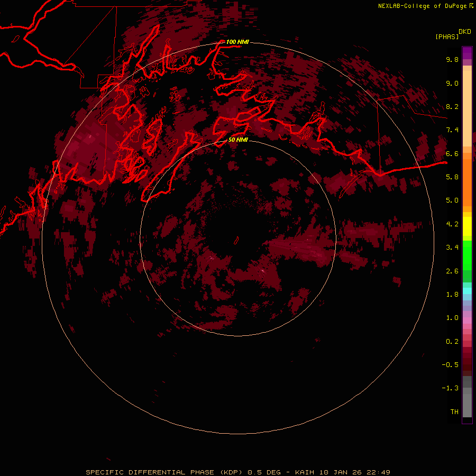Click the [PHAS] label by the legend
Viewport: 476px width, 476px height.
click(447, 36)
